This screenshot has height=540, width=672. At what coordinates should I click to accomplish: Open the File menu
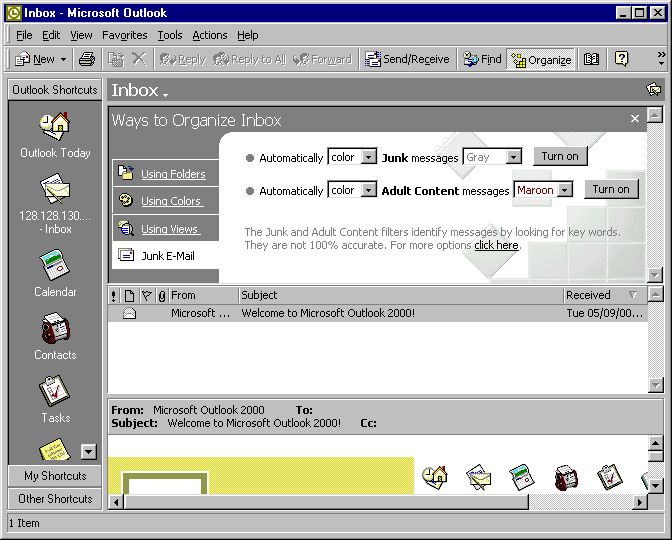(x=24, y=35)
